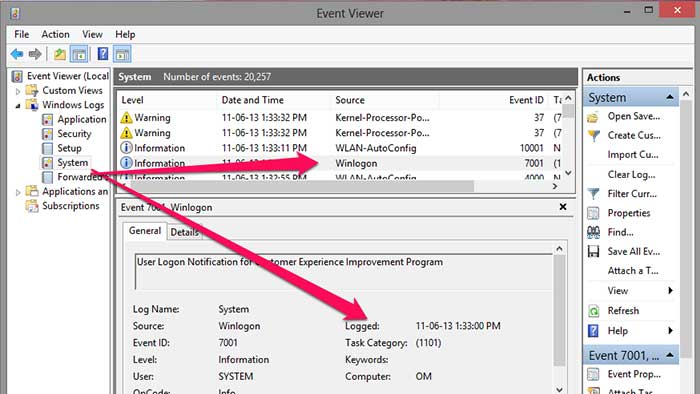Screen dimensions: 700x394
Task: Click the Import Custom View action
Action: pyautogui.click(x=633, y=155)
